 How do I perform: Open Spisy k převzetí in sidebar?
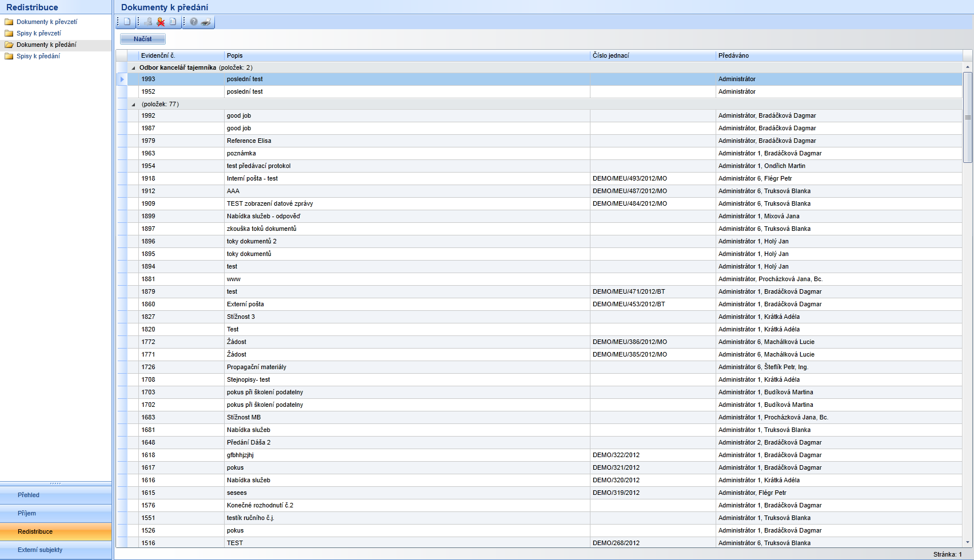click(x=39, y=33)
